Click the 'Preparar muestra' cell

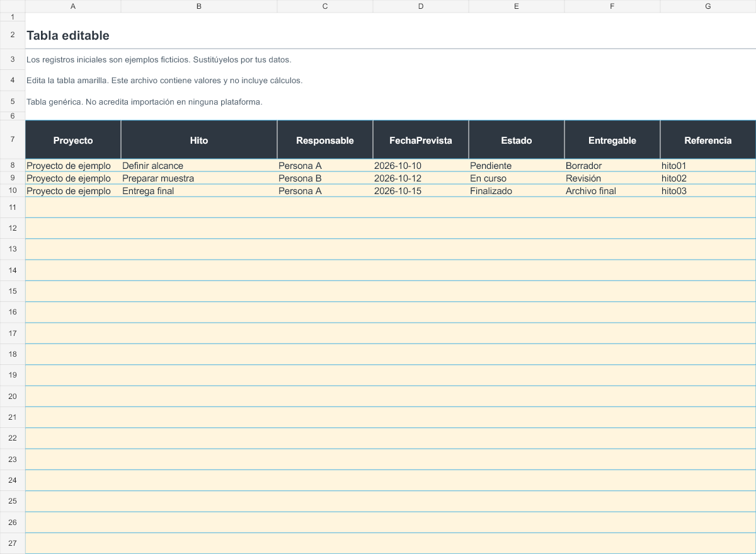pos(199,178)
